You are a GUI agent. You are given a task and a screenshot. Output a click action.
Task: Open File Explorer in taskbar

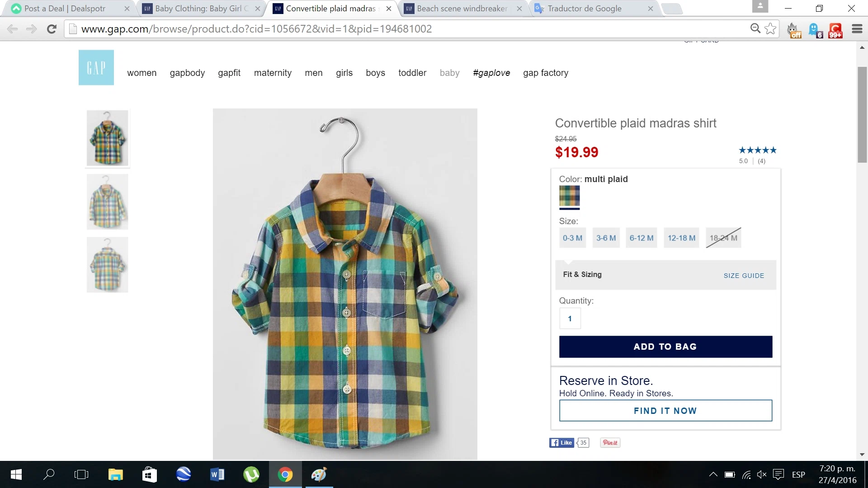tap(116, 474)
